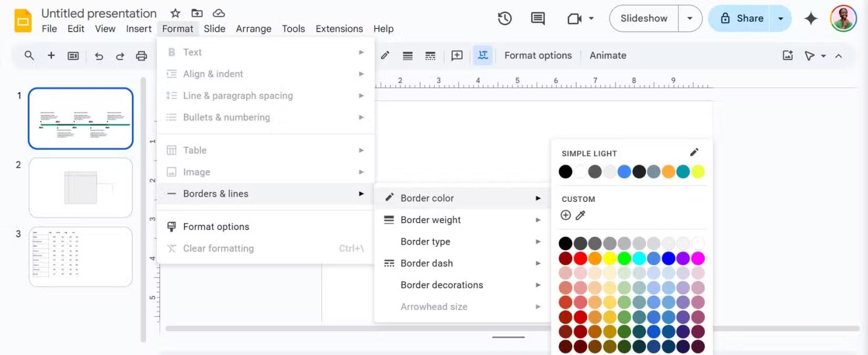This screenshot has width=868, height=355.
Task: Click the version history clock icon
Action: coord(505,19)
